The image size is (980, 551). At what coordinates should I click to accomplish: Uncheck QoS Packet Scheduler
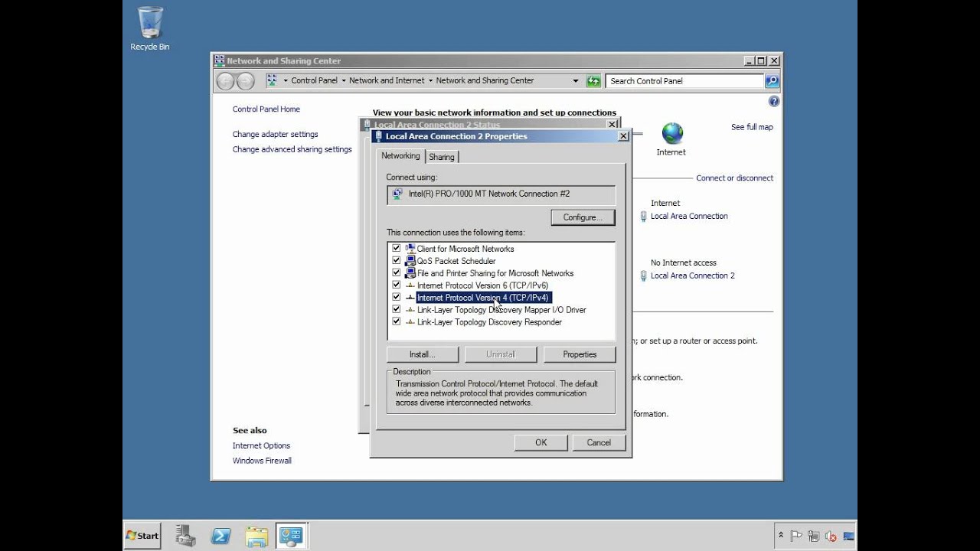pos(397,261)
